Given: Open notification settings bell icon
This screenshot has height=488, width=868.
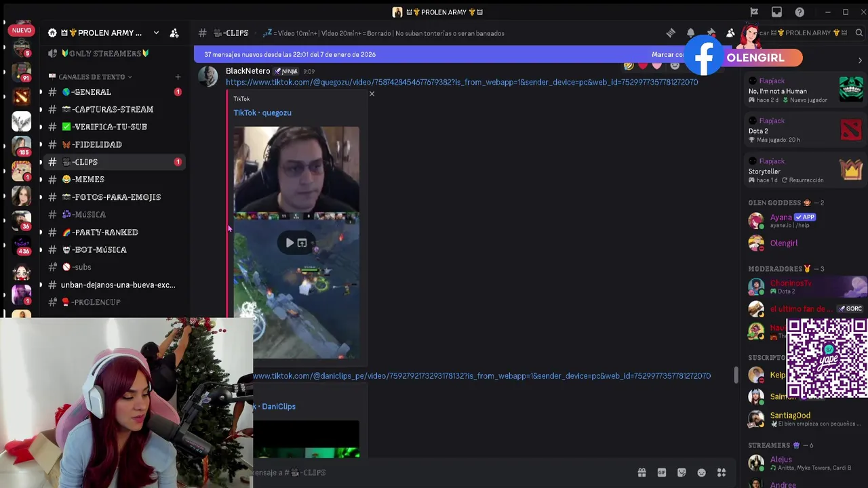Looking at the screenshot, I should pyautogui.click(x=690, y=33).
